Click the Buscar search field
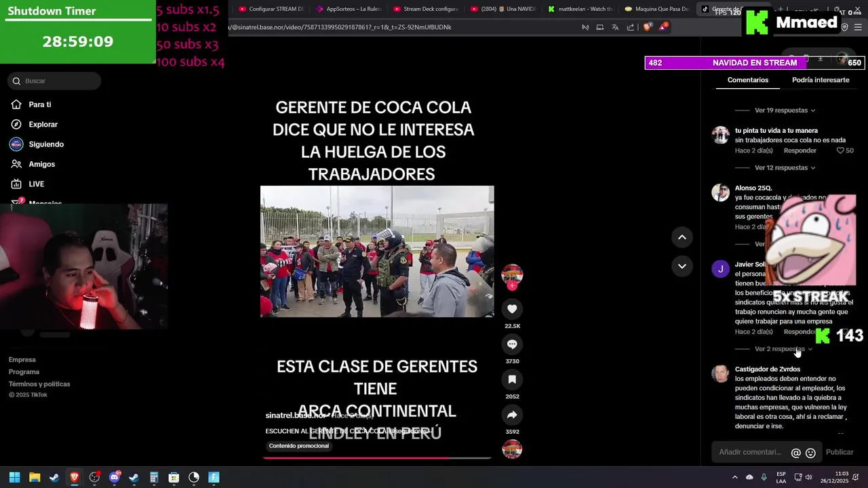The image size is (868, 488). tap(54, 81)
